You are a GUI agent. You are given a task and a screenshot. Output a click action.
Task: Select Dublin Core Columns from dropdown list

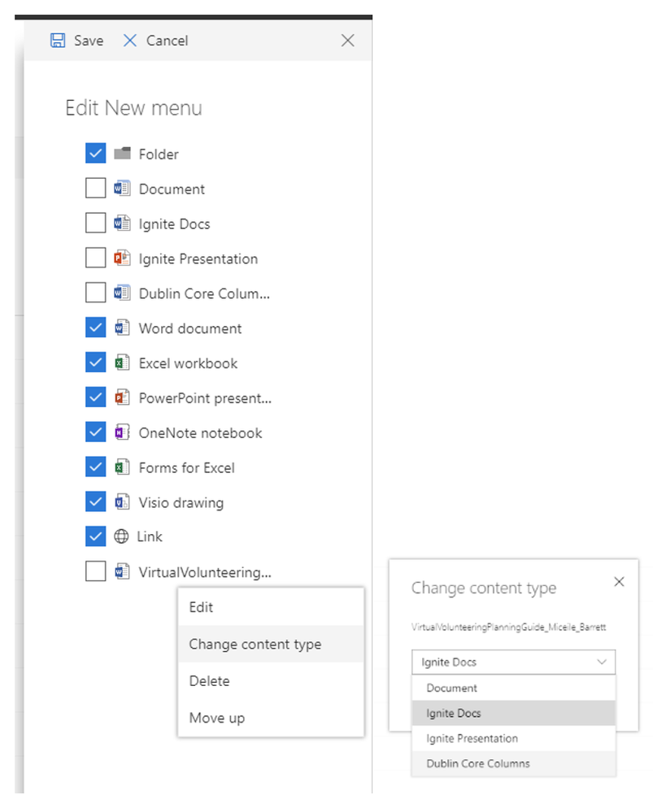[478, 764]
